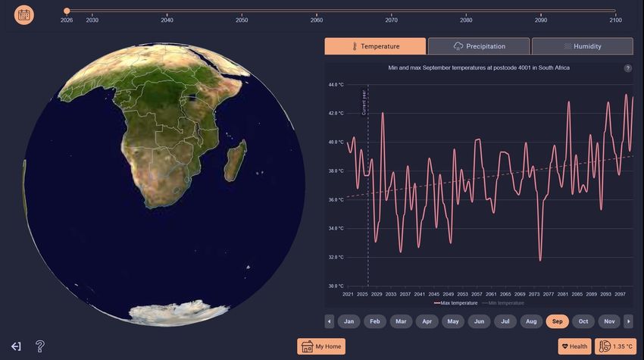Click Madagascar on the globe
This screenshot has width=644, height=360.
[236, 161]
